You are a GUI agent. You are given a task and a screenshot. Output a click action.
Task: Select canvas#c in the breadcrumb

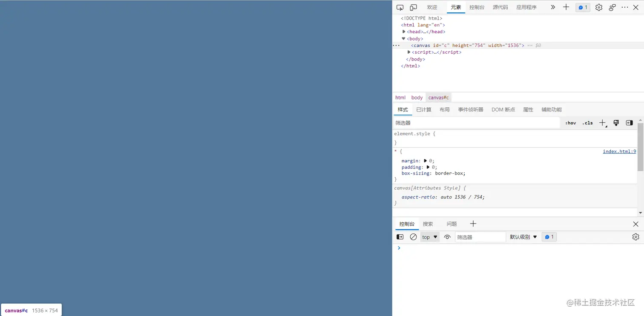[438, 98]
